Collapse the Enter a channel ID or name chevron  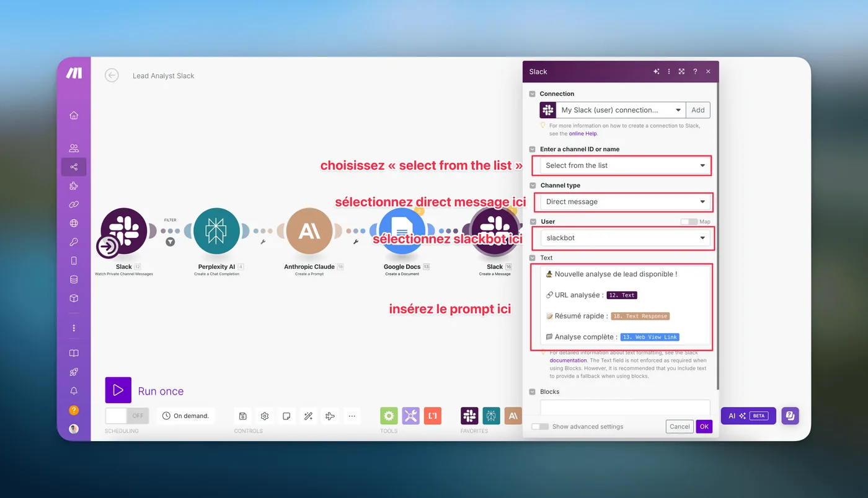pos(532,149)
